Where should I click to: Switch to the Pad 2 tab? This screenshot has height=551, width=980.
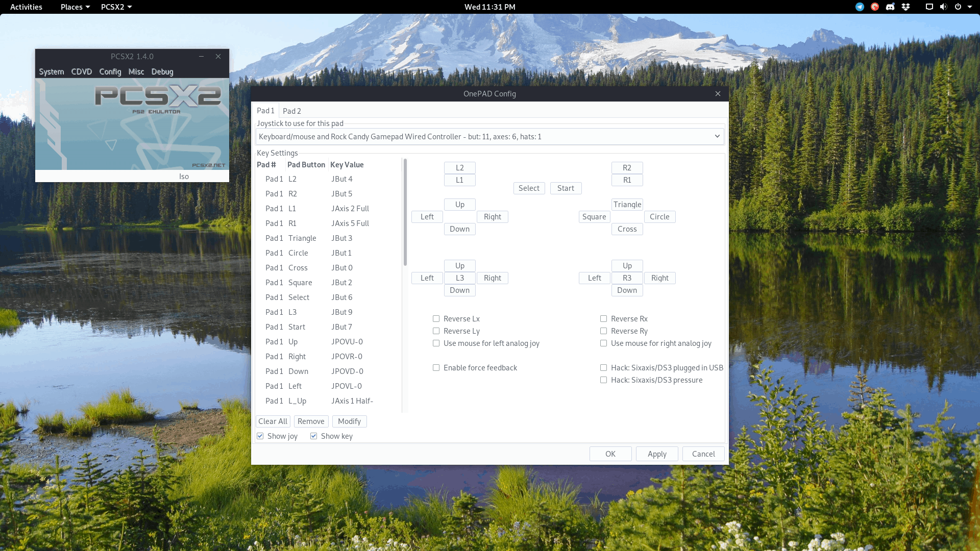click(291, 111)
